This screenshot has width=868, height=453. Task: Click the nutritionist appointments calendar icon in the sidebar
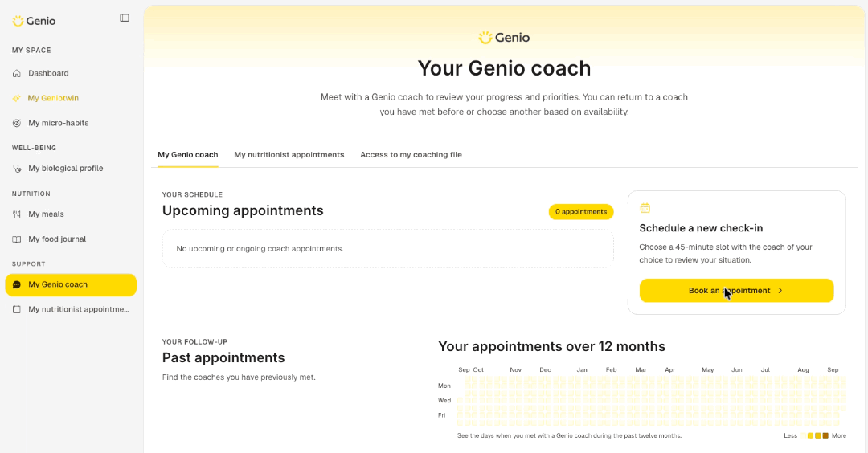[x=17, y=309]
